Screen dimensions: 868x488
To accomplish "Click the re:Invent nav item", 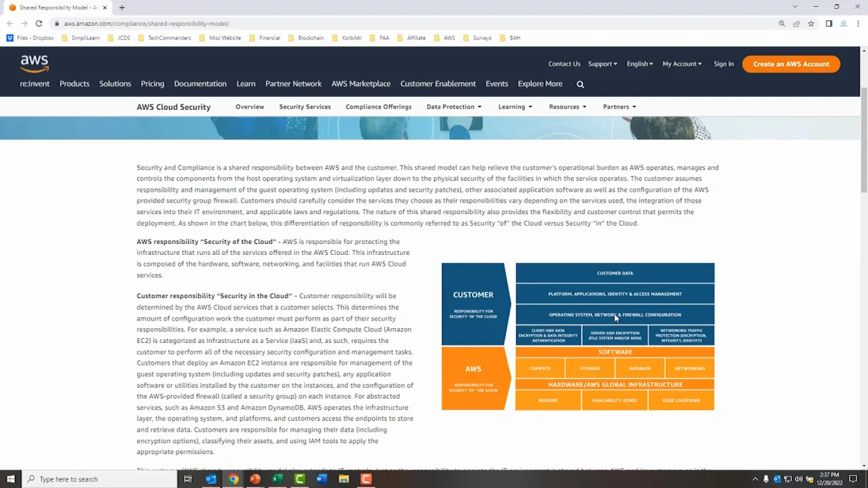I will 35,83.
